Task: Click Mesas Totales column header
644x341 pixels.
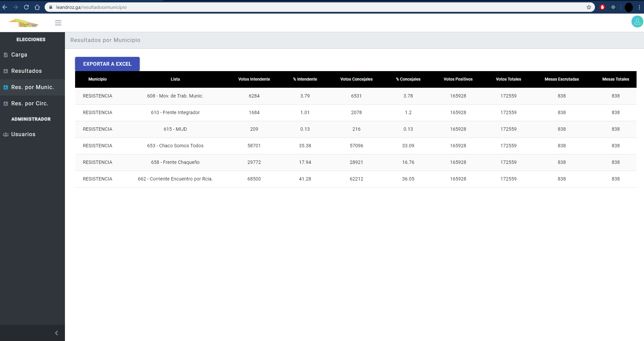Action: click(x=616, y=79)
